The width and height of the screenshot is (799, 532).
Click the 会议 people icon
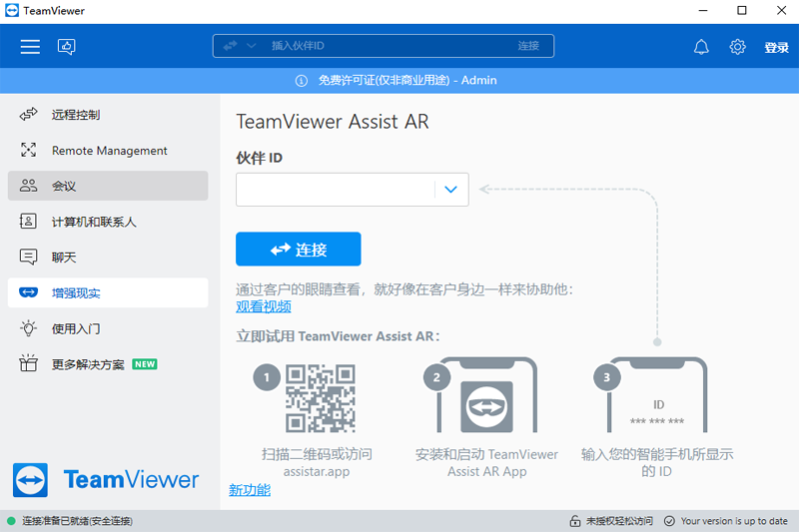[x=29, y=186]
